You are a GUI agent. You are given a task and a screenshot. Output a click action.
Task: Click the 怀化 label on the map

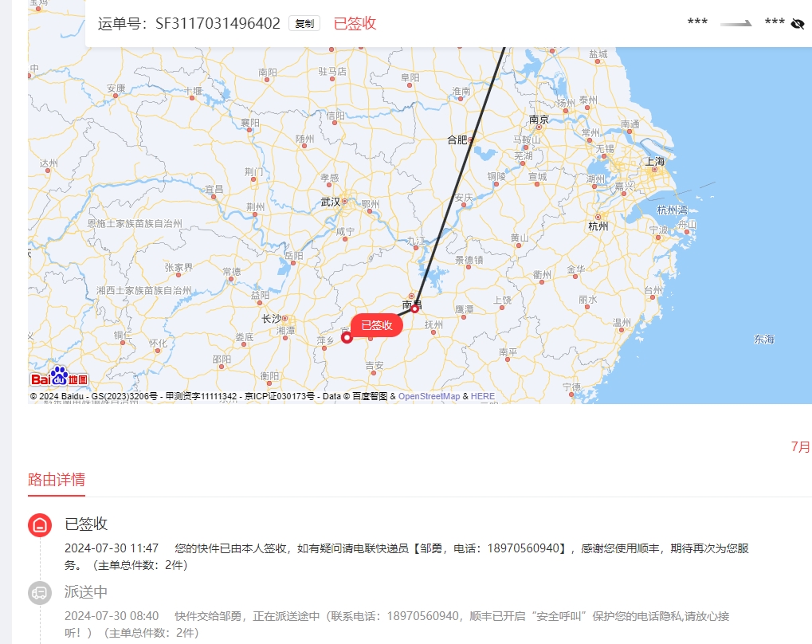pos(158,343)
